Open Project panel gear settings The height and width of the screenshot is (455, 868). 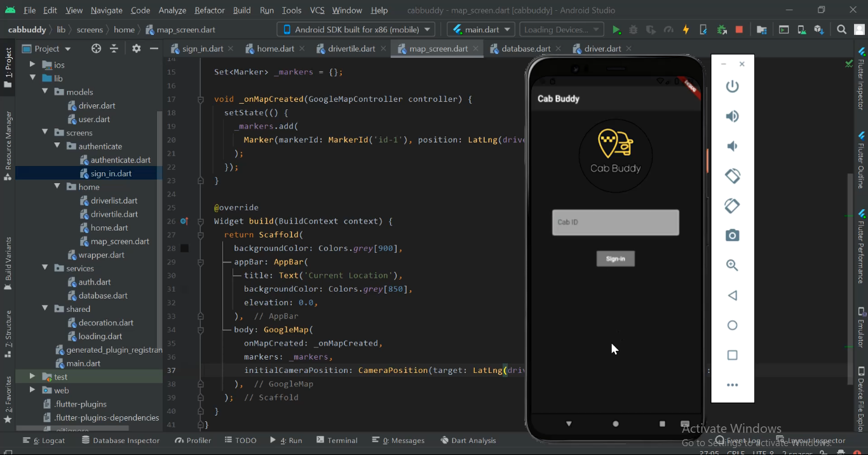pyautogui.click(x=136, y=48)
